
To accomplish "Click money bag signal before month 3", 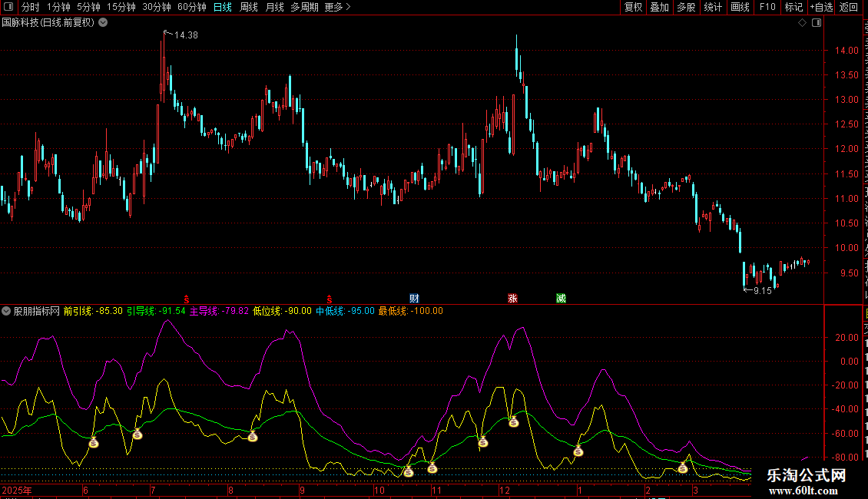I will (683, 468).
